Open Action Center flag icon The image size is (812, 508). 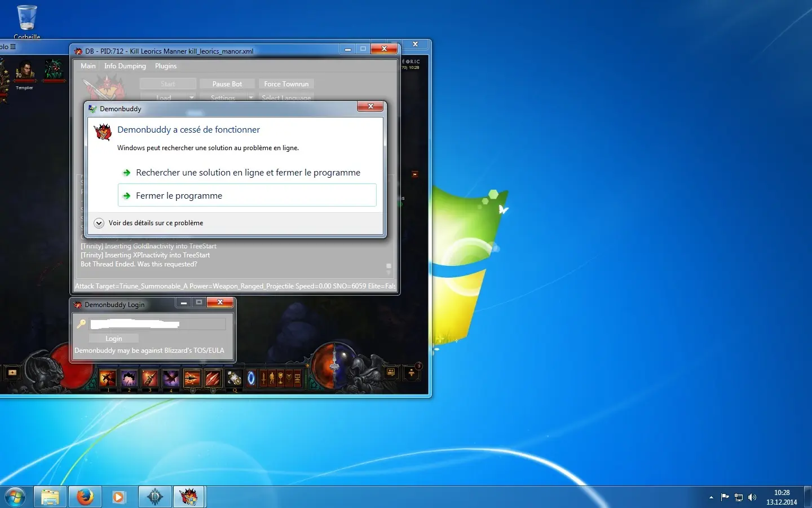pos(725,497)
